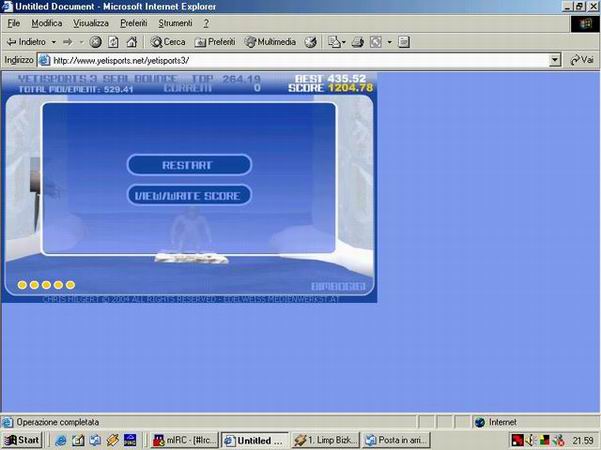
Task: Open the Cerca search panel
Action: tap(168, 42)
